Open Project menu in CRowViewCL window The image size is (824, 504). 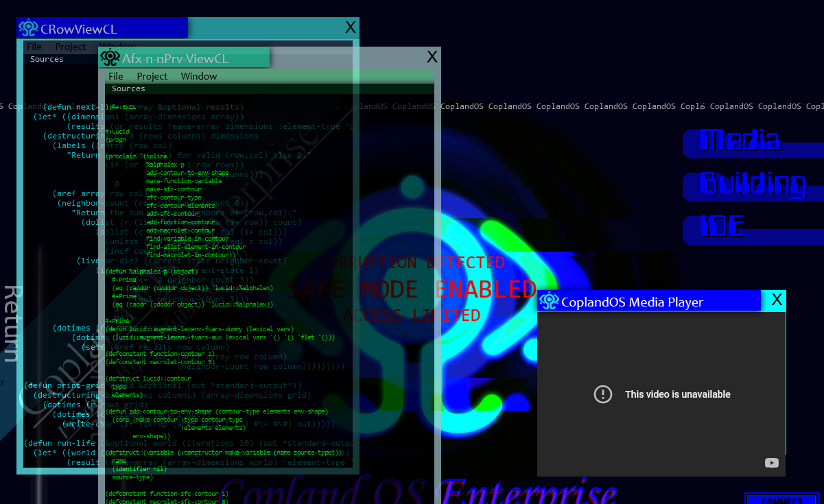click(71, 47)
